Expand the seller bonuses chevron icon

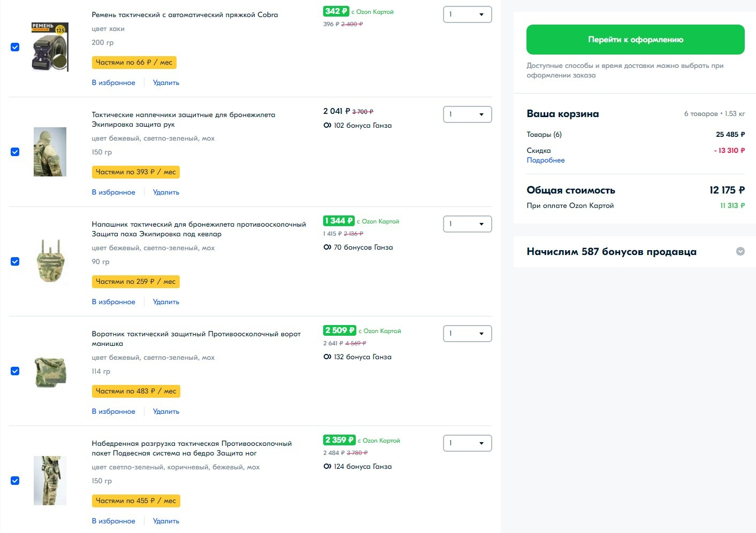tap(740, 251)
